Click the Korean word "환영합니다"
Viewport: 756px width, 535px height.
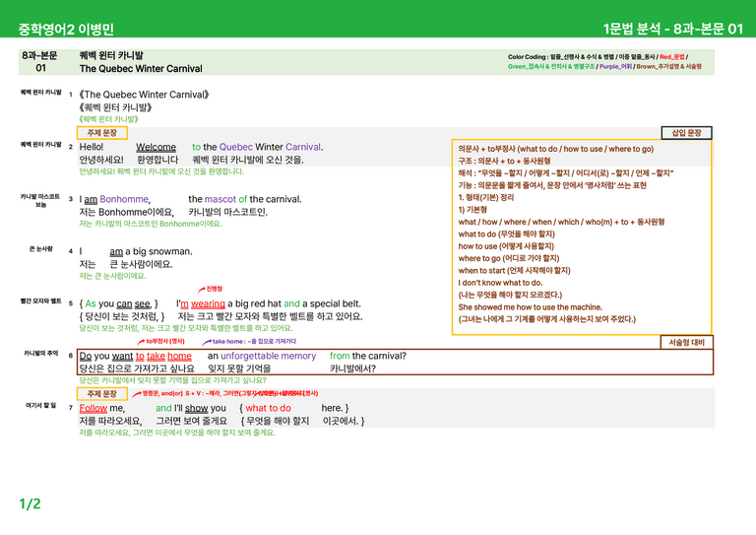(157, 160)
